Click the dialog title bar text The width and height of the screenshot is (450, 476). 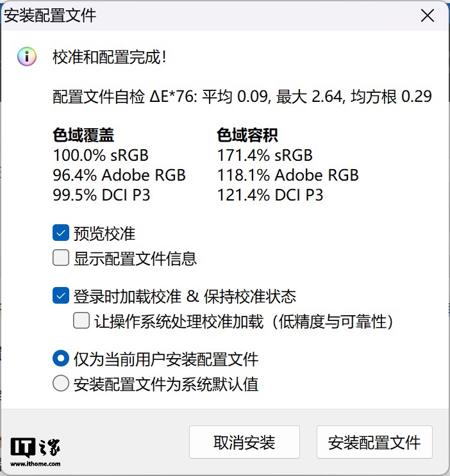(50, 16)
